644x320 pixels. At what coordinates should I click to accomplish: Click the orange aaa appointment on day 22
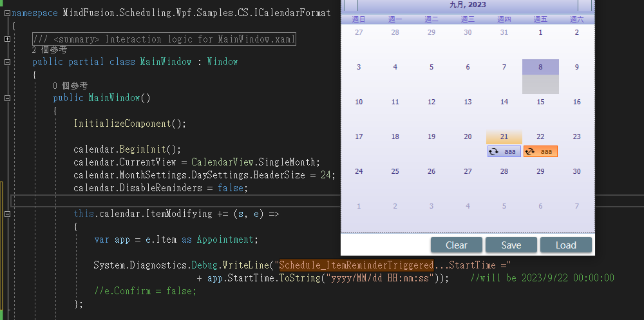pos(545,151)
